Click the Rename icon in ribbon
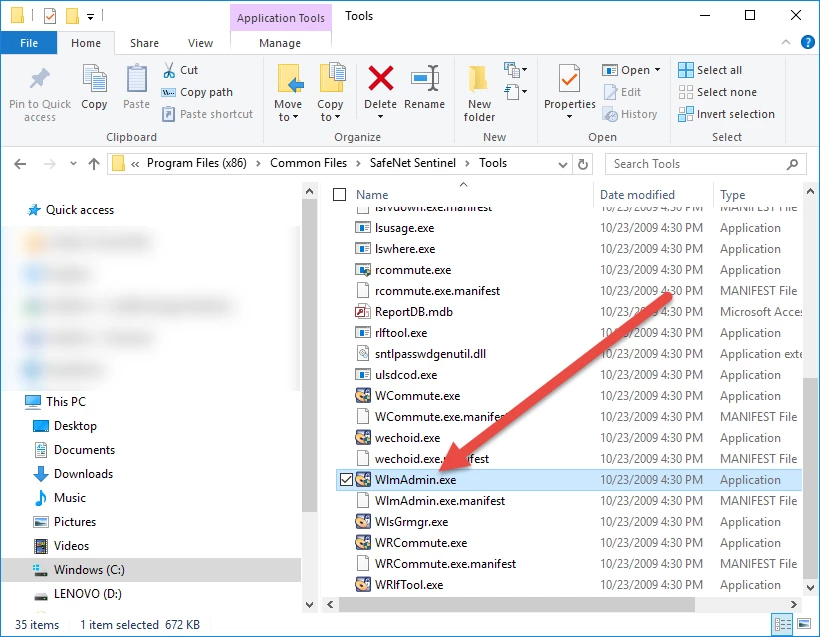Screen dimensions: 820x637 click(x=425, y=80)
